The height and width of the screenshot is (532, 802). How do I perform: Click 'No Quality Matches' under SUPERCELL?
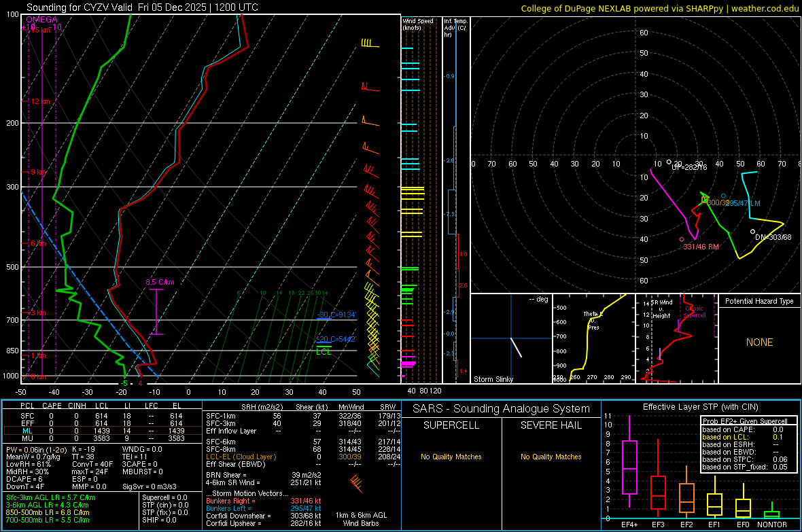(451, 457)
